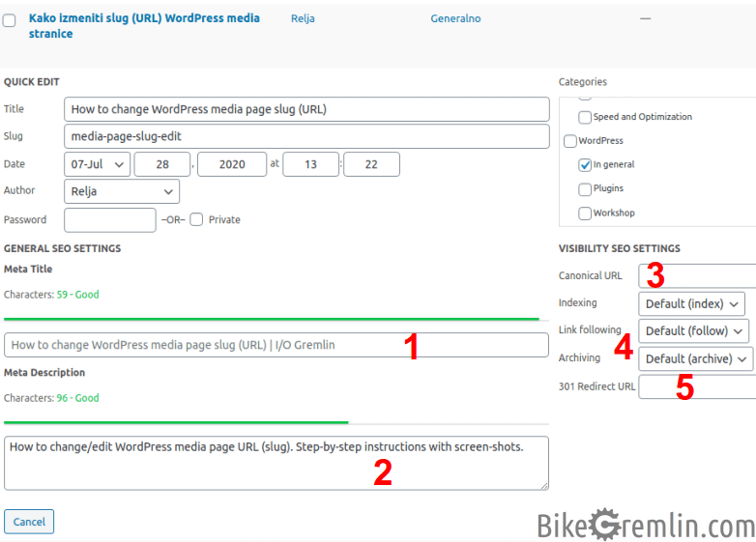
Task: Click into the Slug field media-page-slug-edit
Action: pyautogui.click(x=306, y=136)
